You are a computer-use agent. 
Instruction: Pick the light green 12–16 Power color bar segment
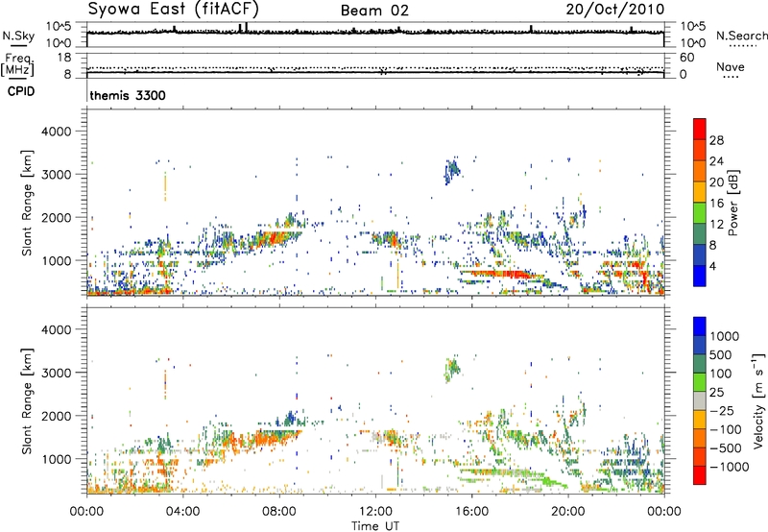(x=700, y=212)
